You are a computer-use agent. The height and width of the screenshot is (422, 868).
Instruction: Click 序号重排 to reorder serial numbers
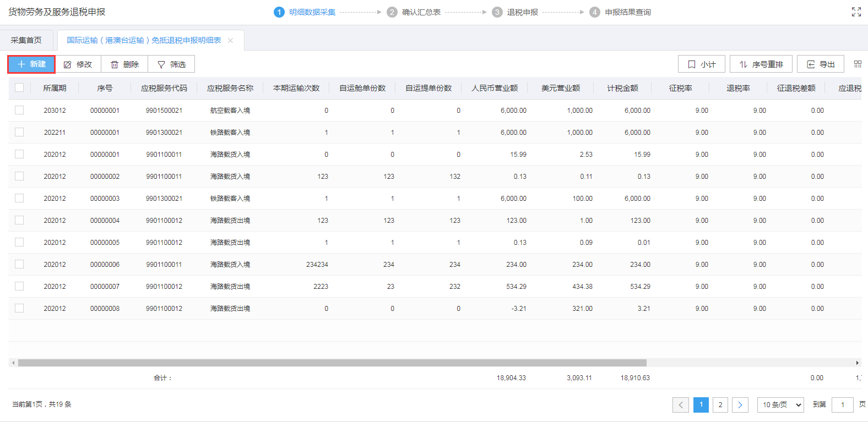[x=761, y=64]
